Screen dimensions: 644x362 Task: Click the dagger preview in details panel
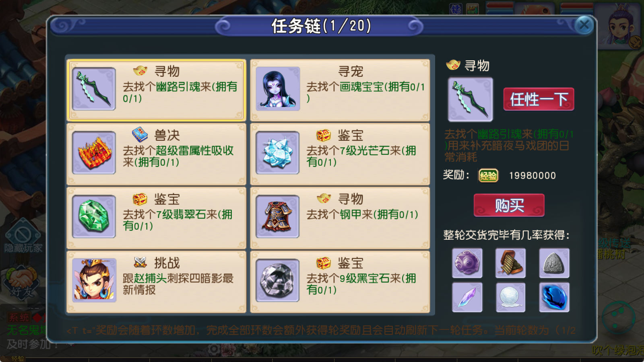(471, 99)
